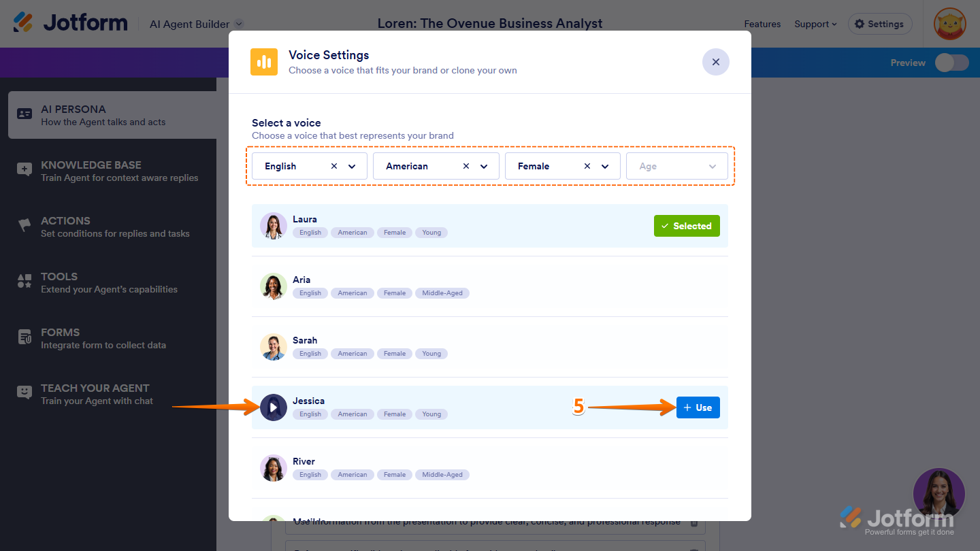Clear the American accent filter
980x551 pixels.
pyautogui.click(x=465, y=166)
